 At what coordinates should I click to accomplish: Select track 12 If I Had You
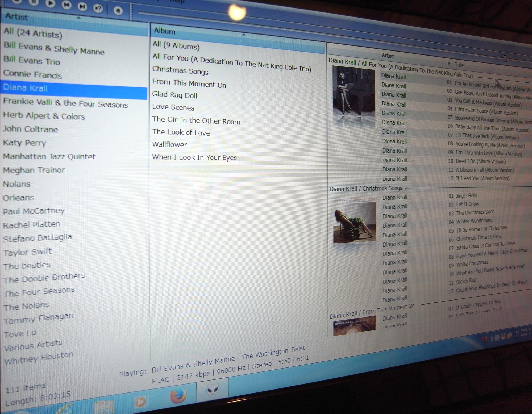(x=479, y=178)
